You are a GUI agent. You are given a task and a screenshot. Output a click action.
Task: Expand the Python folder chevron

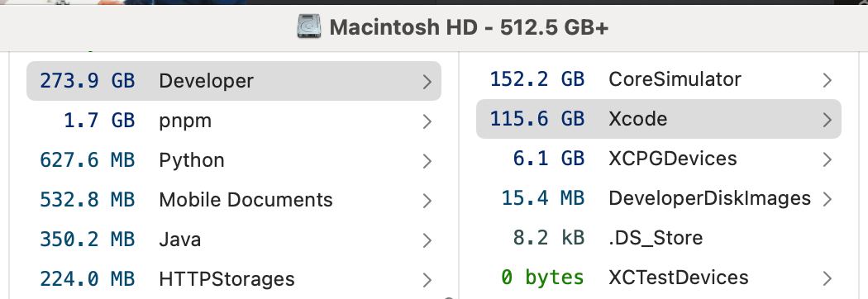coord(427,161)
